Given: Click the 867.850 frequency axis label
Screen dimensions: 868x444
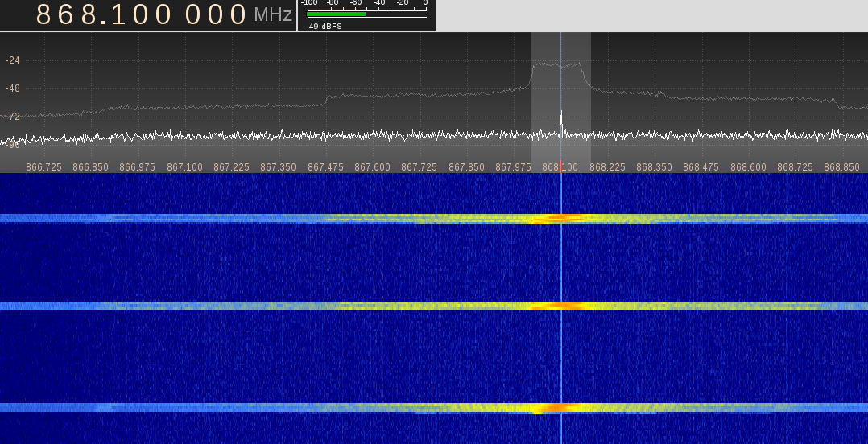Looking at the screenshot, I should click(466, 167).
